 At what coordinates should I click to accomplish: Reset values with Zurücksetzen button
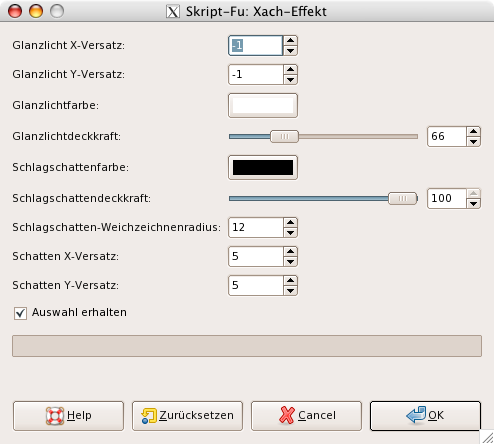(187, 416)
